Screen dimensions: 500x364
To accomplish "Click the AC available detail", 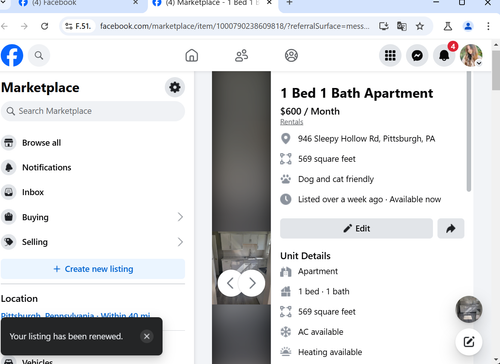I will 320,332.
